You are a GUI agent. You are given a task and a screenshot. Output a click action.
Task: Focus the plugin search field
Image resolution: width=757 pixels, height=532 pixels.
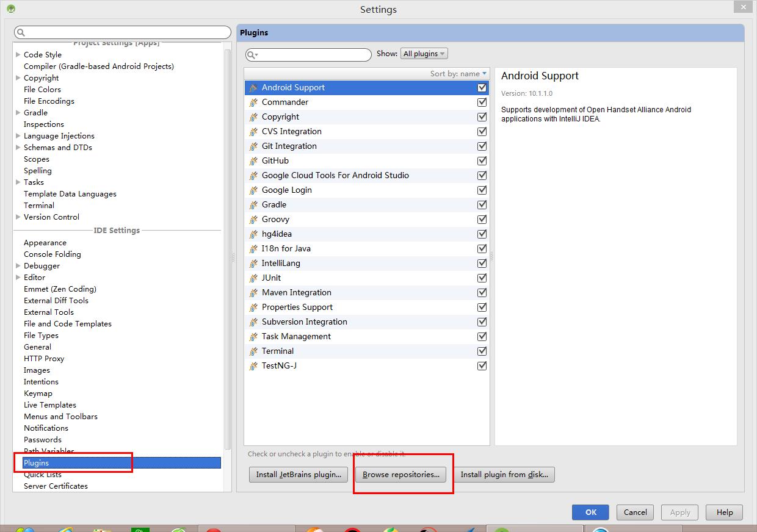pyautogui.click(x=308, y=55)
